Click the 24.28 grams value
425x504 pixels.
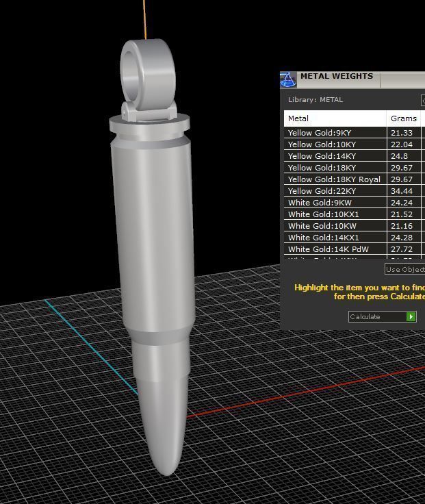coord(402,238)
